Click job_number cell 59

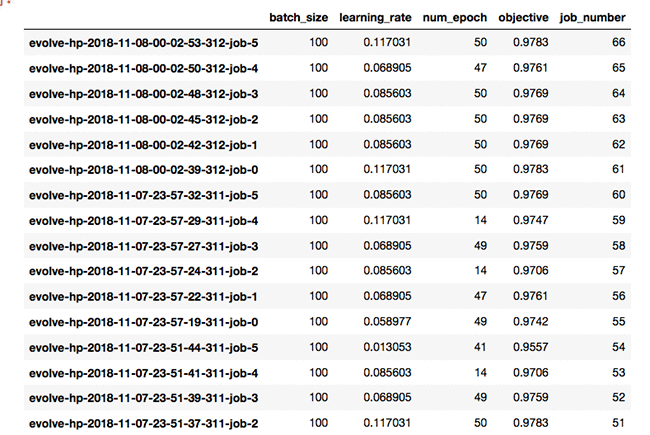click(x=618, y=220)
